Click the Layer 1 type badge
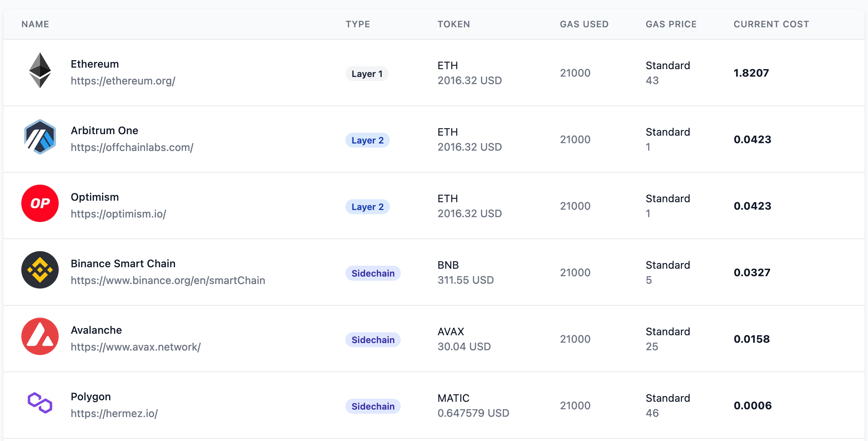Screen dimensions: 868x441 click(367, 74)
